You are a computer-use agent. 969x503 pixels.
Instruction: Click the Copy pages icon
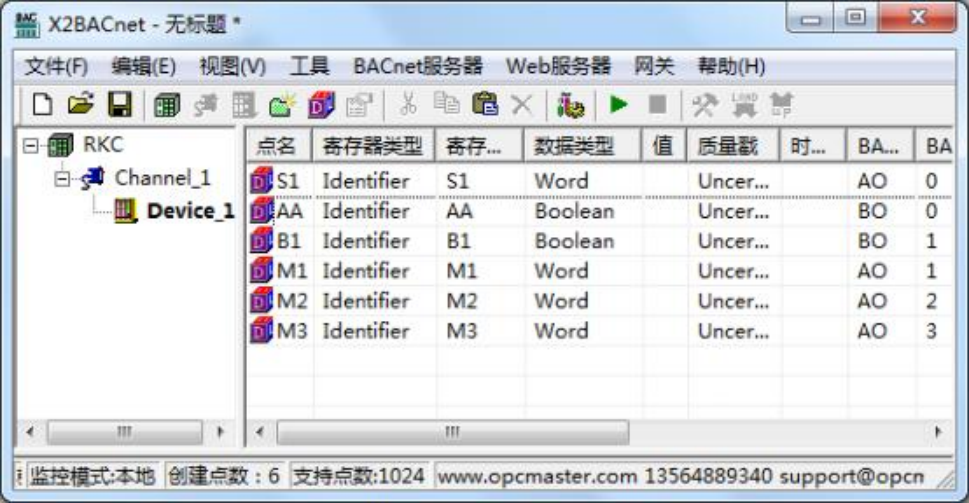(x=446, y=103)
